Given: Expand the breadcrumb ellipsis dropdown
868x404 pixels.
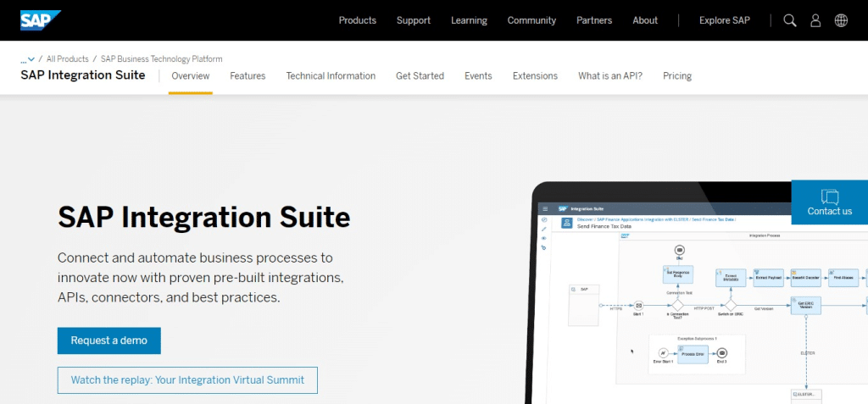Looking at the screenshot, I should [28, 59].
